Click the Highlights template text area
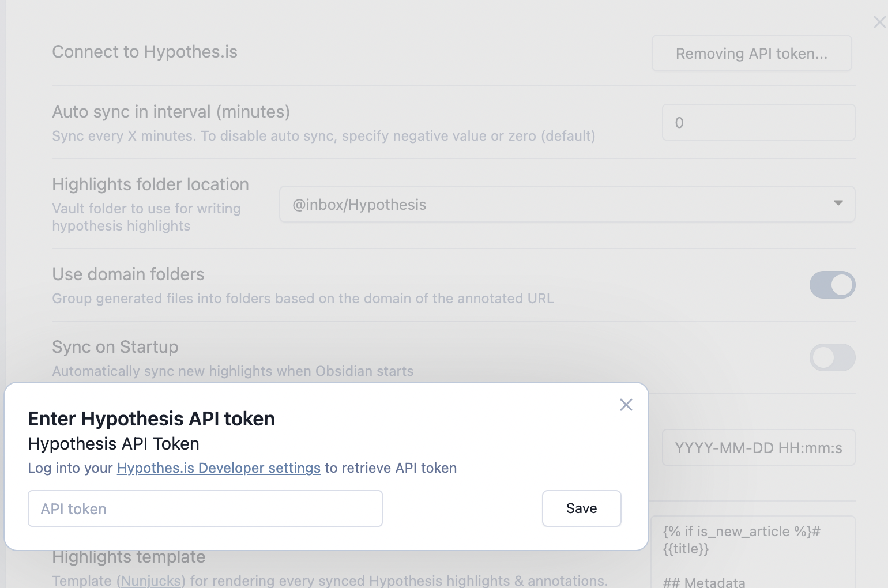This screenshot has height=588, width=888. [x=752, y=552]
